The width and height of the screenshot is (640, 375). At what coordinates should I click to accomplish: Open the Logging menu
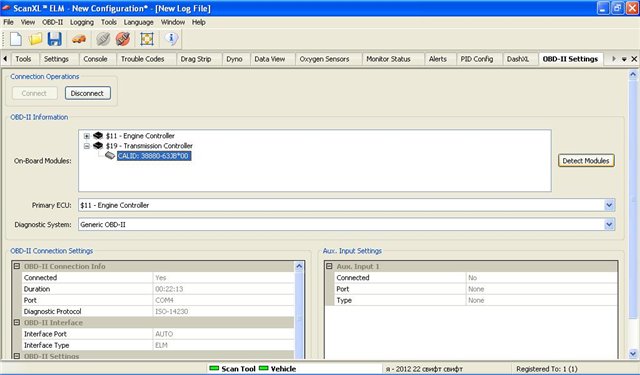click(x=82, y=22)
